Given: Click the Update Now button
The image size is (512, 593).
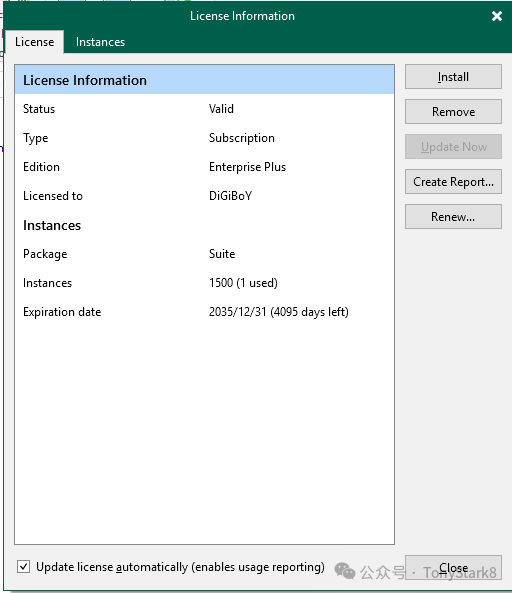Looking at the screenshot, I should [453, 147].
